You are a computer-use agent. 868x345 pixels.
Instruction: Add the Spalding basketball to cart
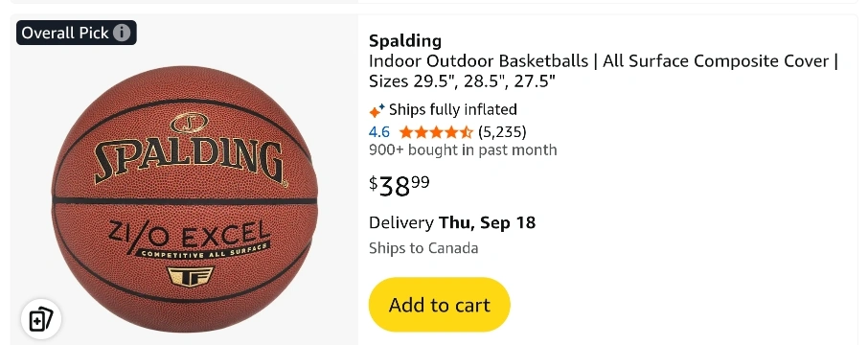(440, 305)
